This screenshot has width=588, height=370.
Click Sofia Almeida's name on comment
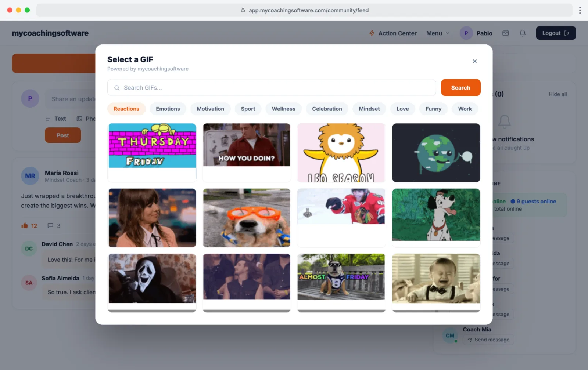coord(60,278)
